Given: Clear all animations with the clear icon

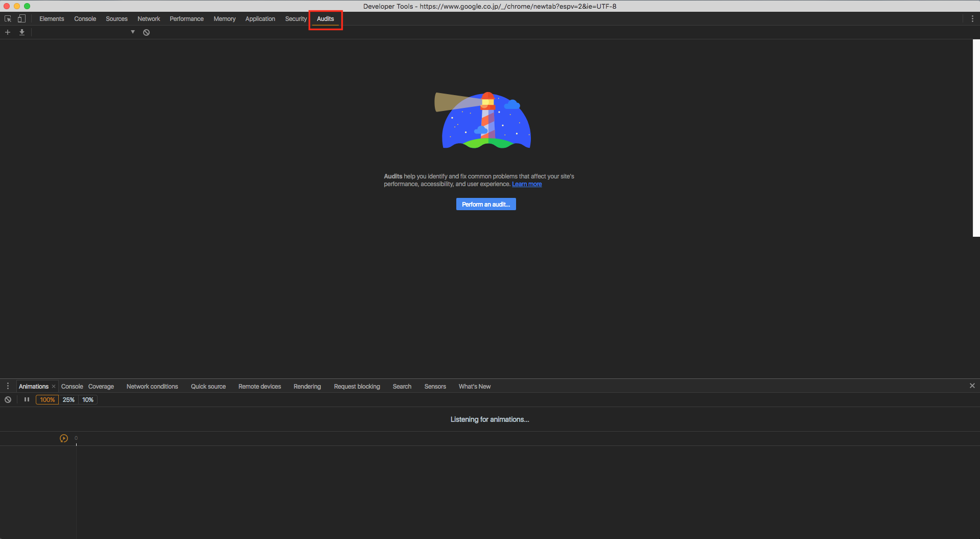Looking at the screenshot, I should tap(8, 400).
